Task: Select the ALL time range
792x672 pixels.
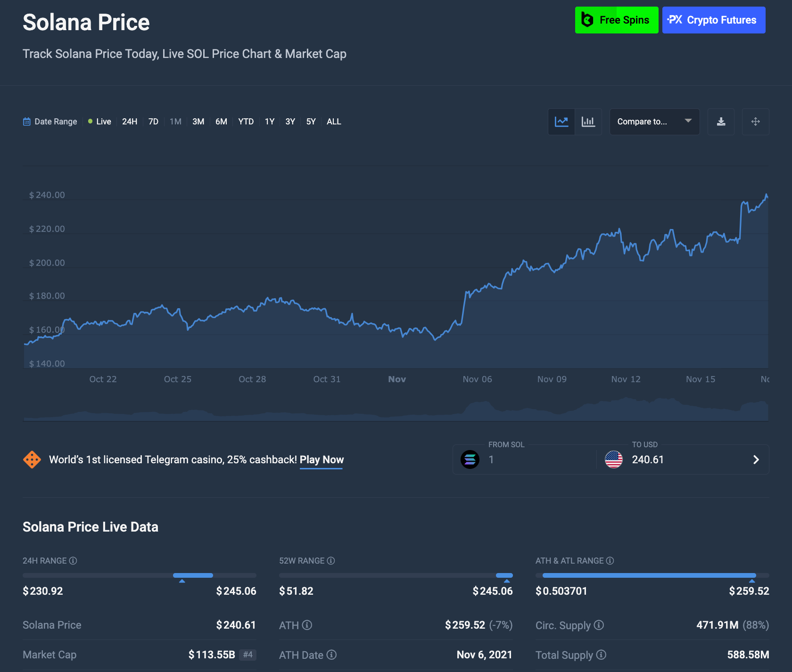Action: (x=334, y=122)
